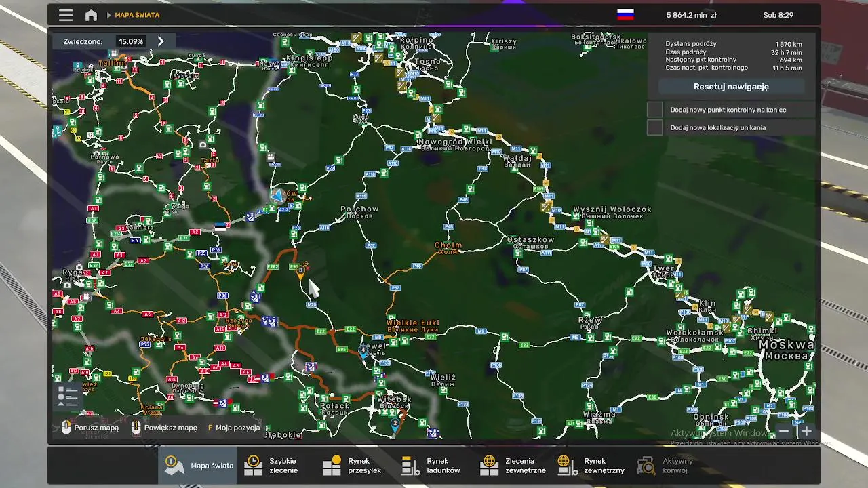Screen dimensions: 868x488
Task: Click Wiaźma city label
Action: pyautogui.click(x=599, y=414)
